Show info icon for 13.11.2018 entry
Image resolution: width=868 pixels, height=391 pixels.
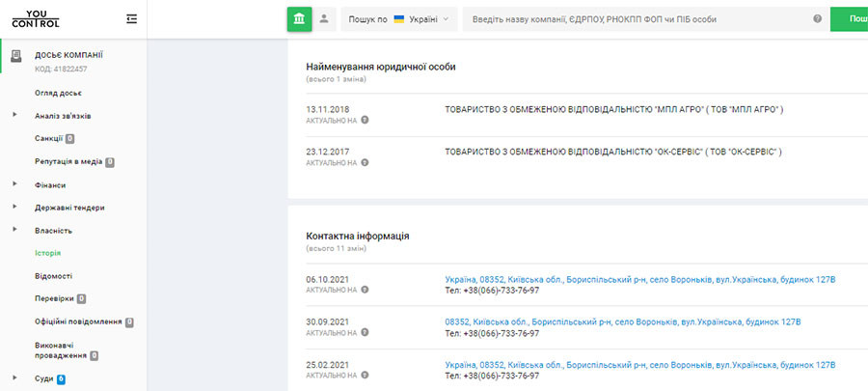(365, 120)
